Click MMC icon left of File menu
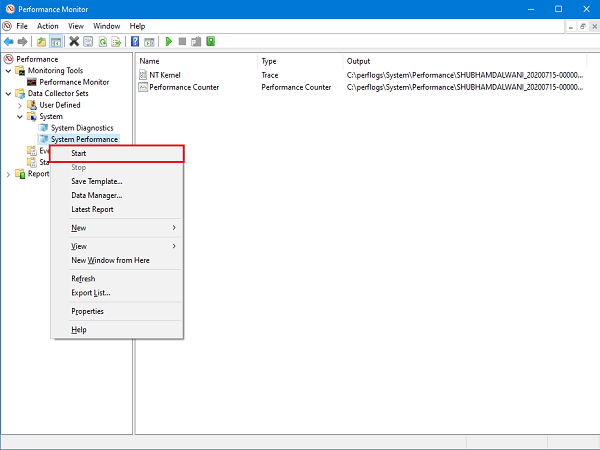 (x=7, y=26)
